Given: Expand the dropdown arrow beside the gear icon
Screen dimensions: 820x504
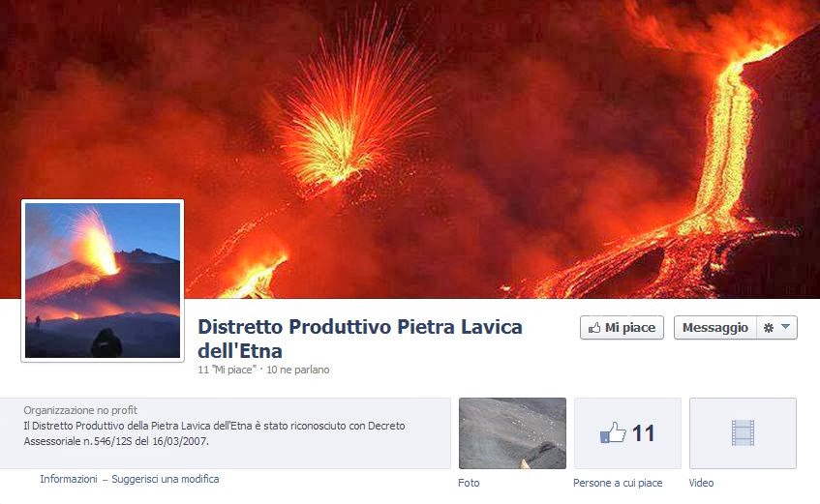Looking at the screenshot, I should tap(785, 327).
